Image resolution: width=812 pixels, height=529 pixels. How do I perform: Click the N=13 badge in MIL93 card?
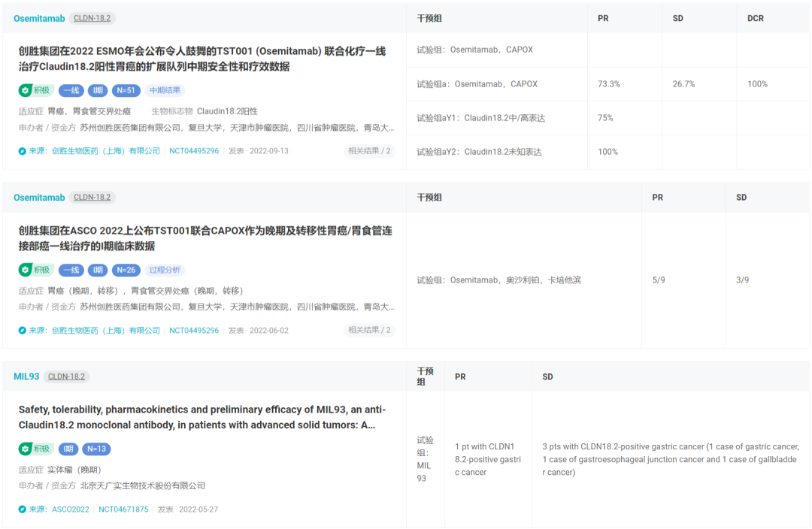96,449
